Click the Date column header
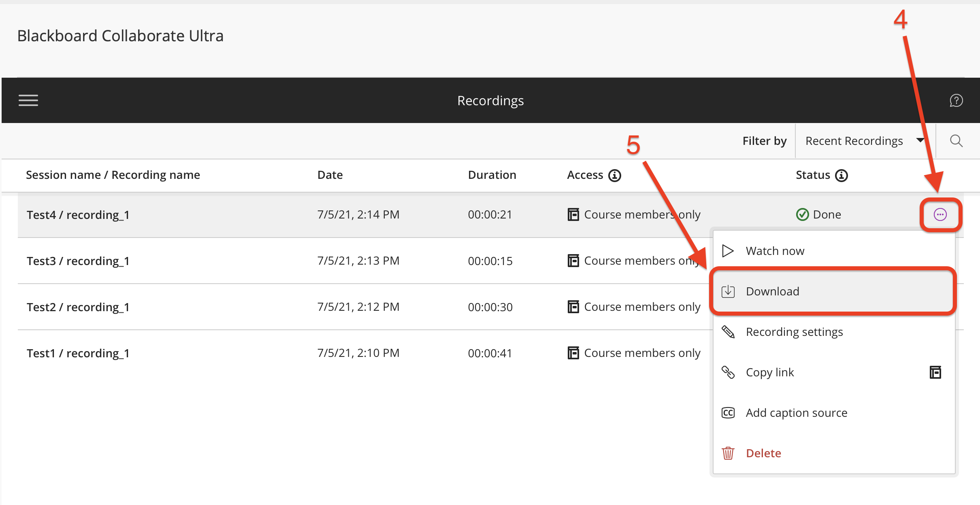The width and height of the screenshot is (980, 505). click(330, 175)
